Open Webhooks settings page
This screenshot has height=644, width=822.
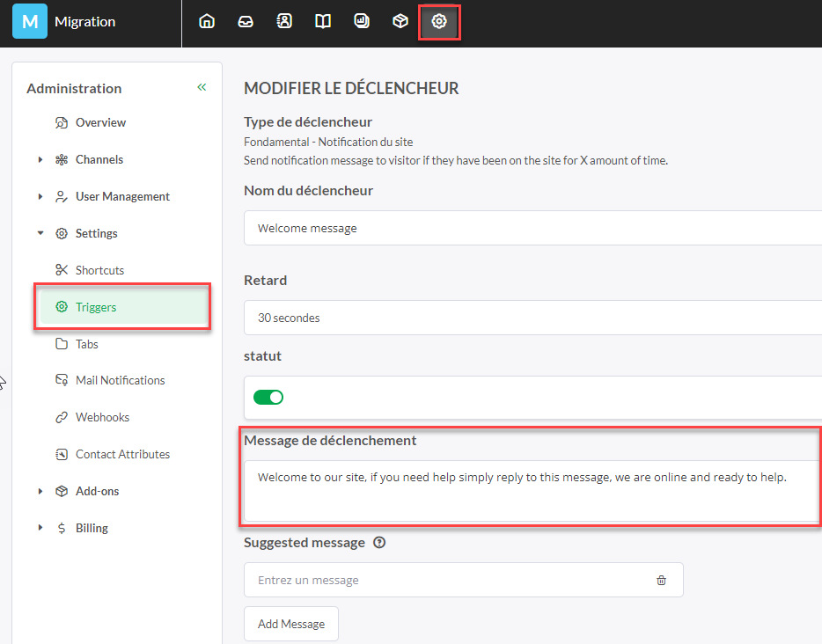coord(102,418)
